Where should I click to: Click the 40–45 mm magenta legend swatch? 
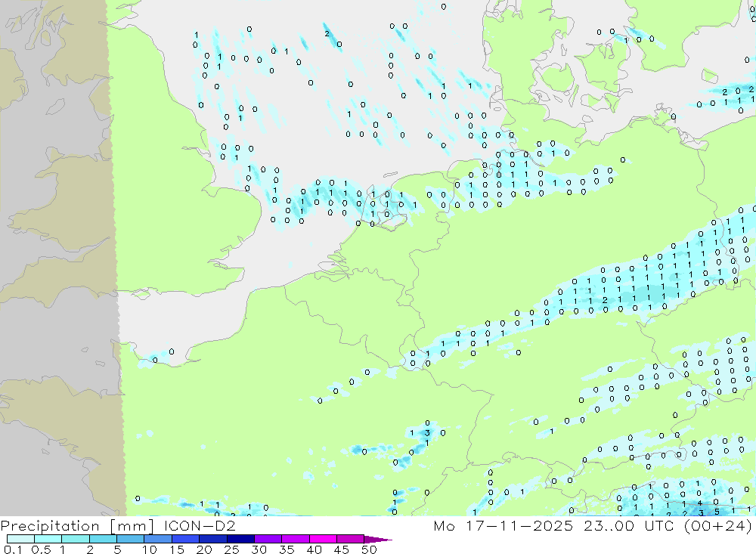(323, 539)
